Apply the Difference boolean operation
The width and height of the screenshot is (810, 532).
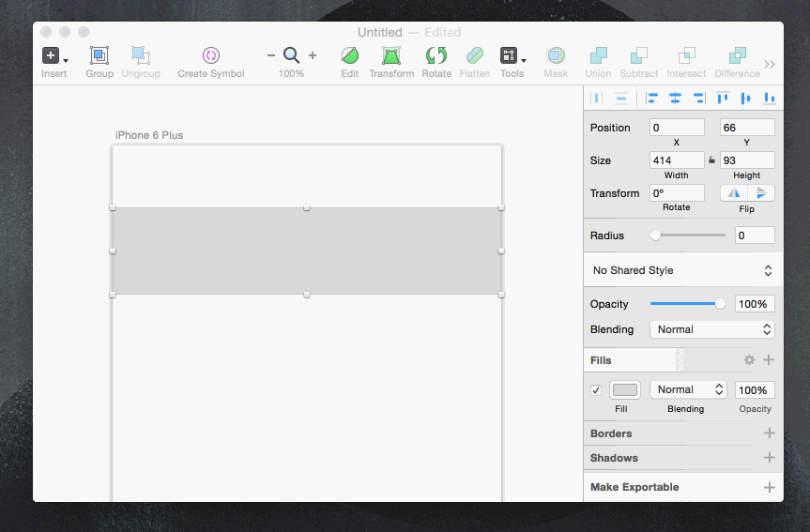(737, 55)
